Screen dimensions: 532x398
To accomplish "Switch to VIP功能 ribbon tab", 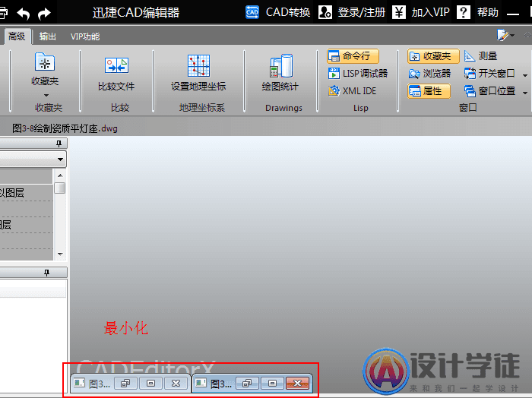I will pyautogui.click(x=85, y=36).
